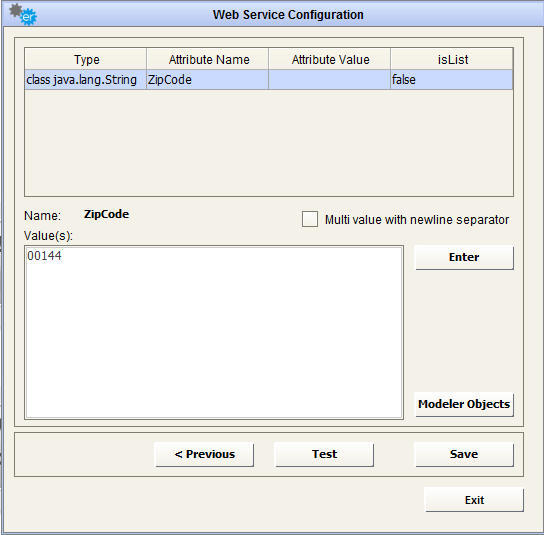Select the Attribute Name column header
The height and width of the screenshot is (535, 544).
tap(208, 59)
